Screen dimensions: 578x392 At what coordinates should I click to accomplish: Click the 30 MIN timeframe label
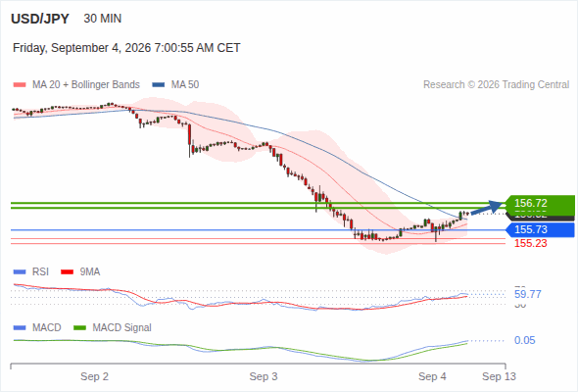[x=103, y=19]
